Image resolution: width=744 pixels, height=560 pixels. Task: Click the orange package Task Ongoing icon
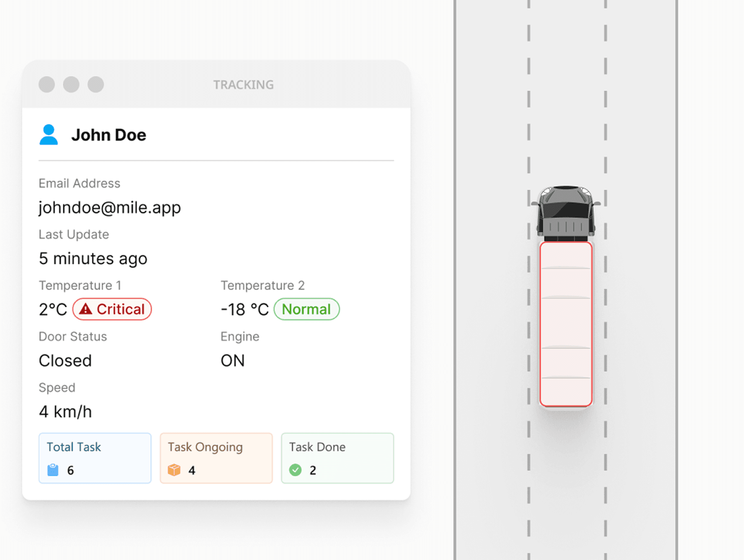point(174,470)
